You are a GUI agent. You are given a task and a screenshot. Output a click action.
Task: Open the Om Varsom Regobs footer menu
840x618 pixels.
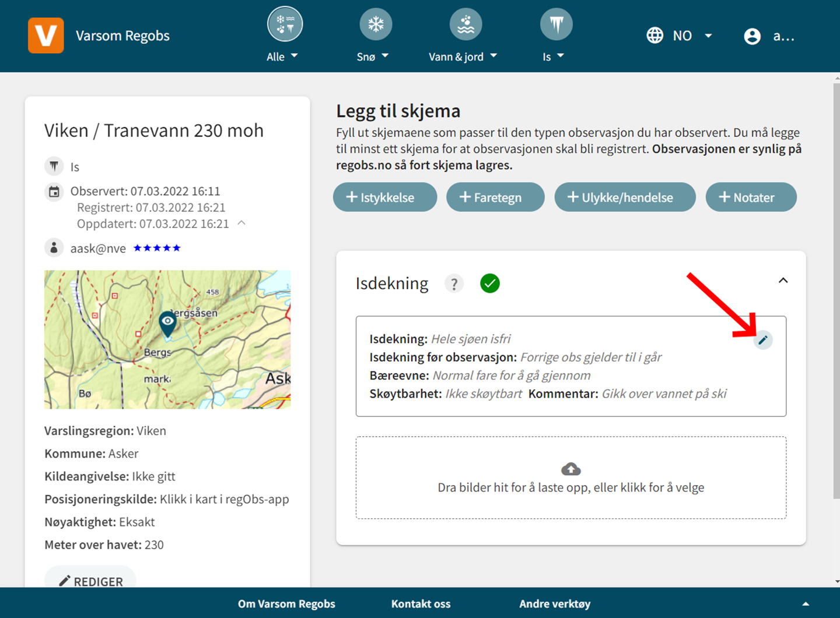coord(286,604)
